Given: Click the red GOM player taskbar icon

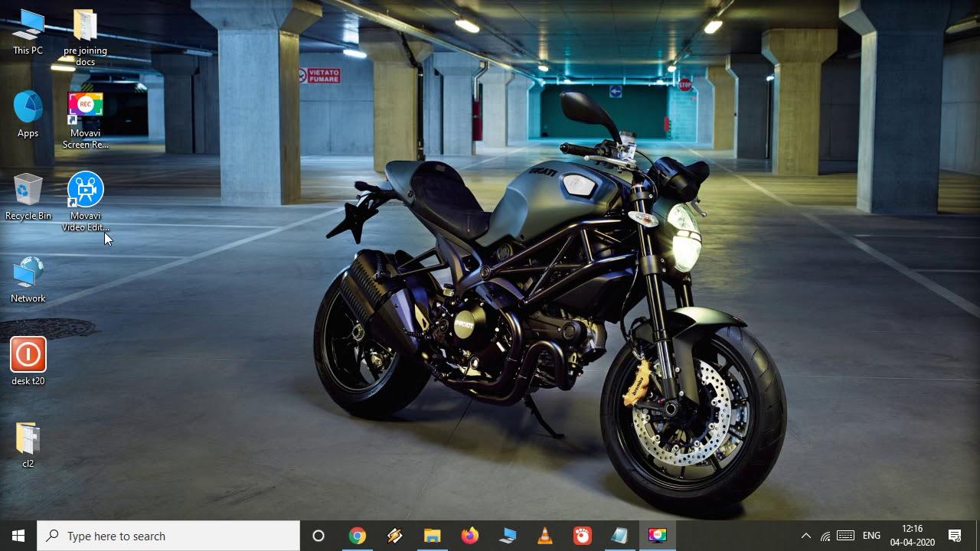Looking at the screenshot, I should 583,536.
